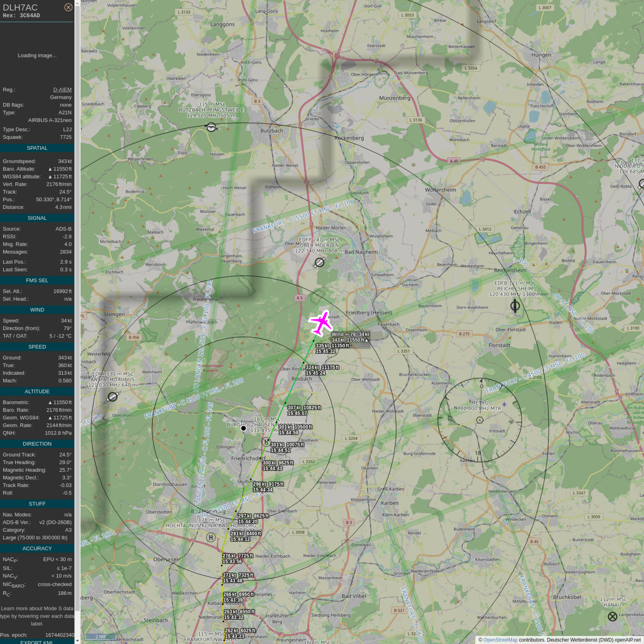Click the METRO VOR hexagon symbol
This screenshot has height=644, width=644.
479,420
